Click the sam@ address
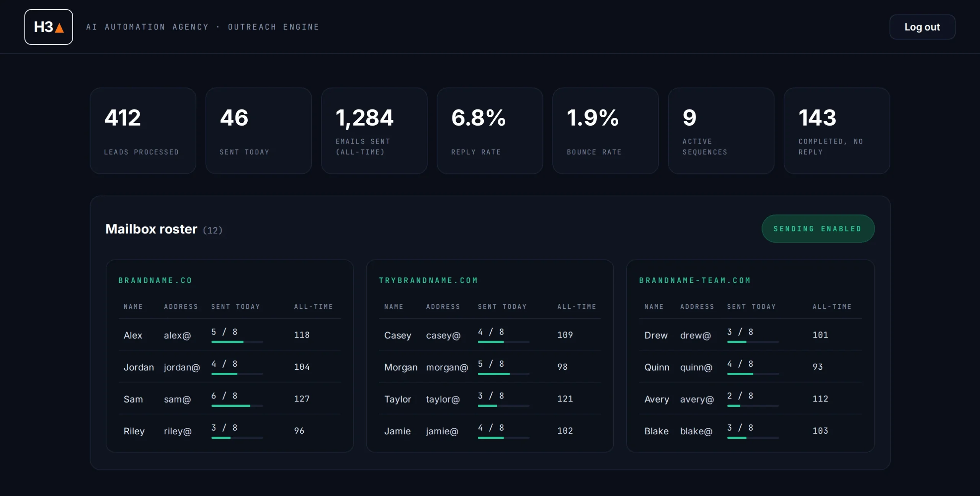Viewport: 980px width, 496px height. click(x=177, y=399)
